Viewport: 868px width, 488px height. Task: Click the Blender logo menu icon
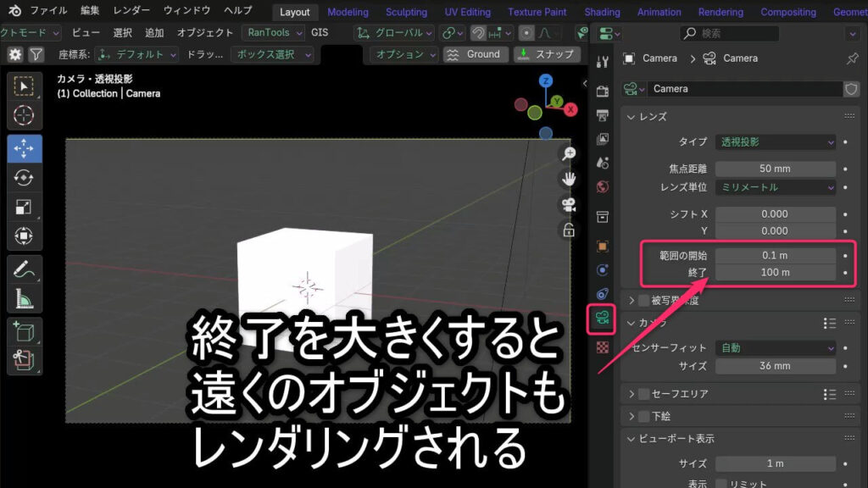(x=15, y=10)
